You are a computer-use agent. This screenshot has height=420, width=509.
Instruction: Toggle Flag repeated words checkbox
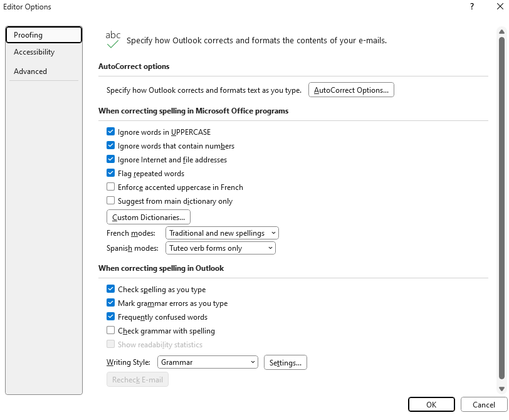pyautogui.click(x=111, y=173)
